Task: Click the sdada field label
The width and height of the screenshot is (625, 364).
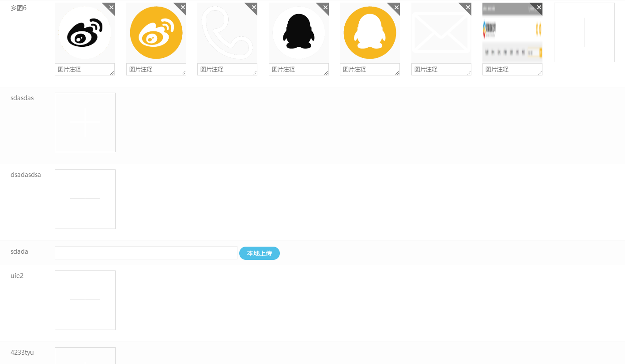Action: coord(19,251)
